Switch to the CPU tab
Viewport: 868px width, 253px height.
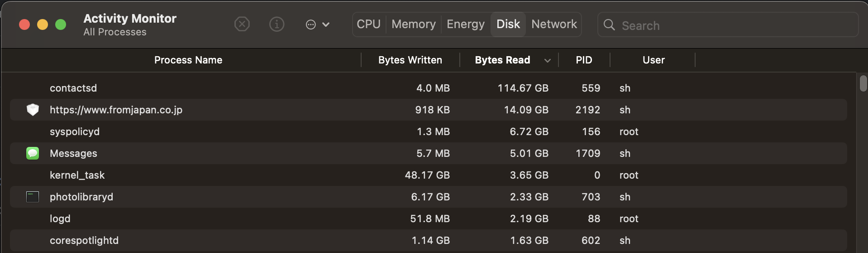[x=368, y=24]
